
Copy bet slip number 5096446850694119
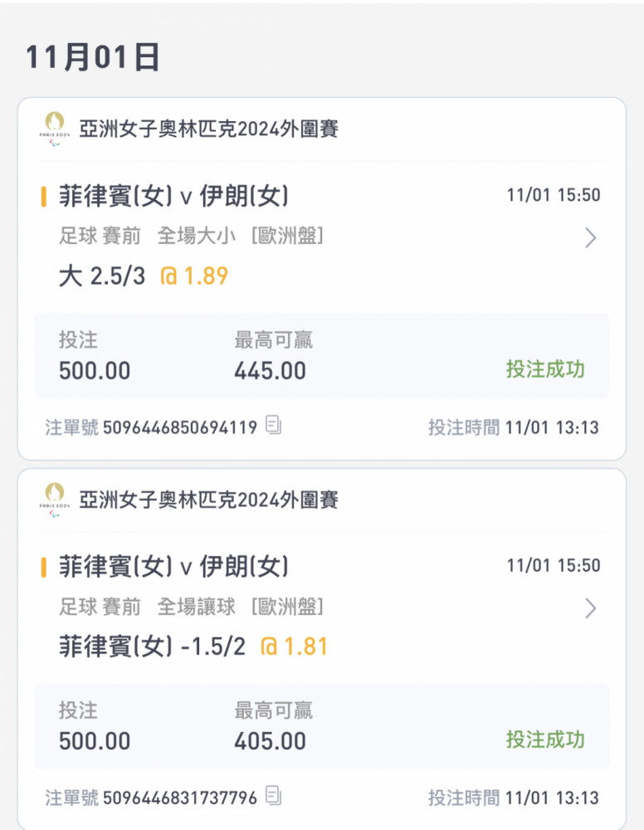273,425
